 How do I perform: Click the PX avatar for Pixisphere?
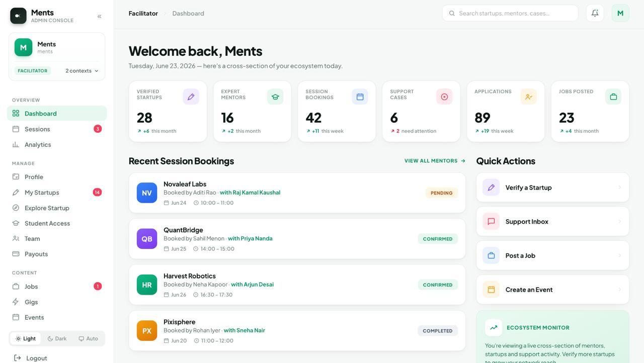coord(147,331)
